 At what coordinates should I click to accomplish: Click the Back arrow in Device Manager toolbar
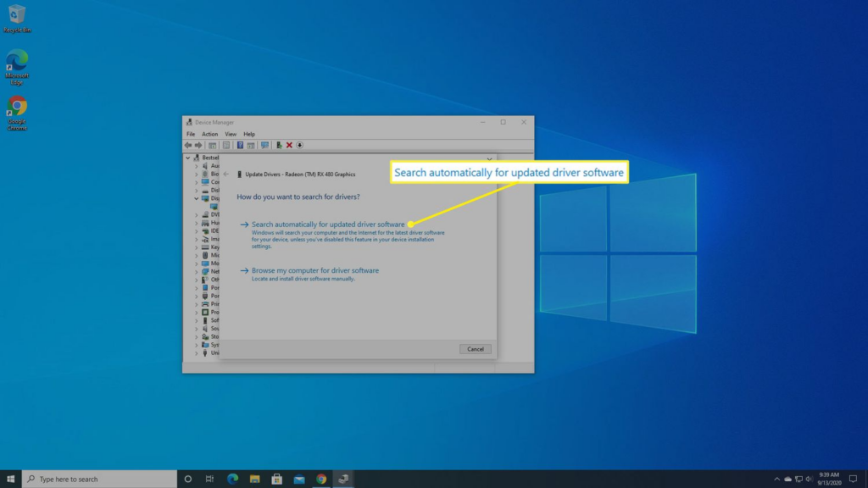click(x=188, y=145)
